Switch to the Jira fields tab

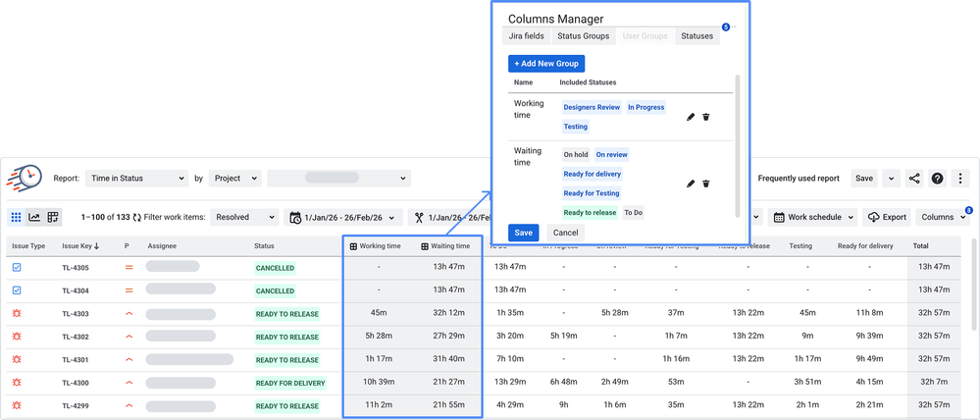[x=526, y=36]
